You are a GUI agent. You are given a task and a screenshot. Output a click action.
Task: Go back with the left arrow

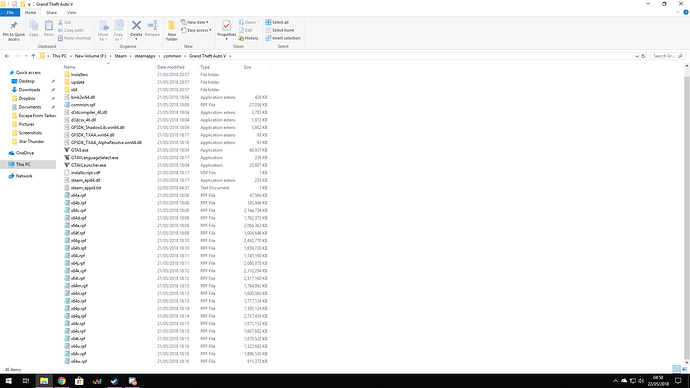click(7, 56)
